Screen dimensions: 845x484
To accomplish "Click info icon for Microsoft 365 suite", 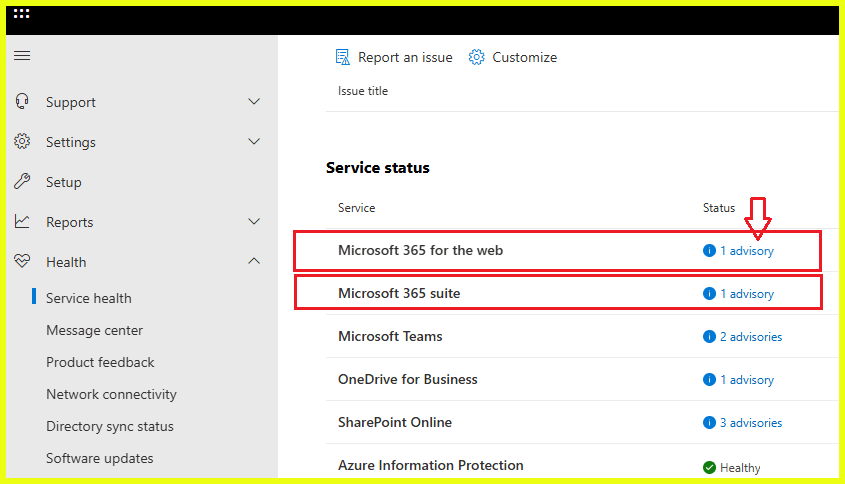I will coord(709,294).
